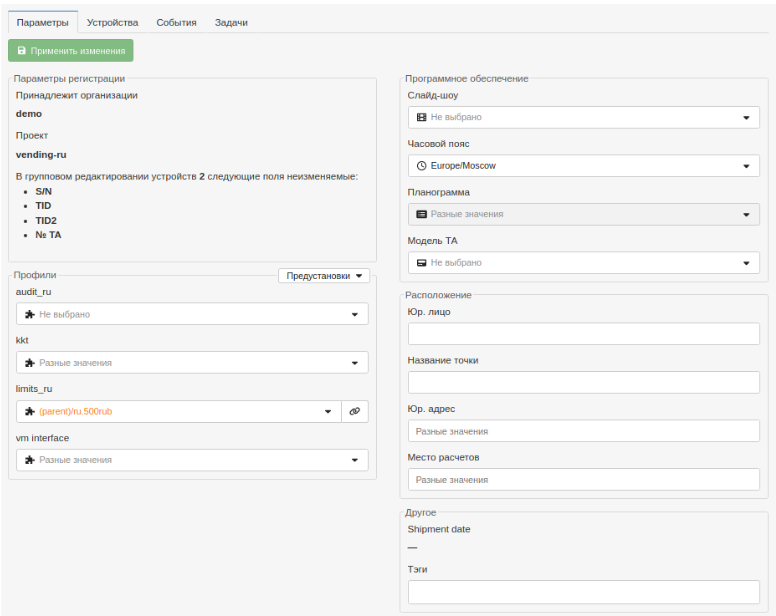Click the save disk icon in apply button
The image size is (776, 616).
pyautogui.click(x=22, y=50)
